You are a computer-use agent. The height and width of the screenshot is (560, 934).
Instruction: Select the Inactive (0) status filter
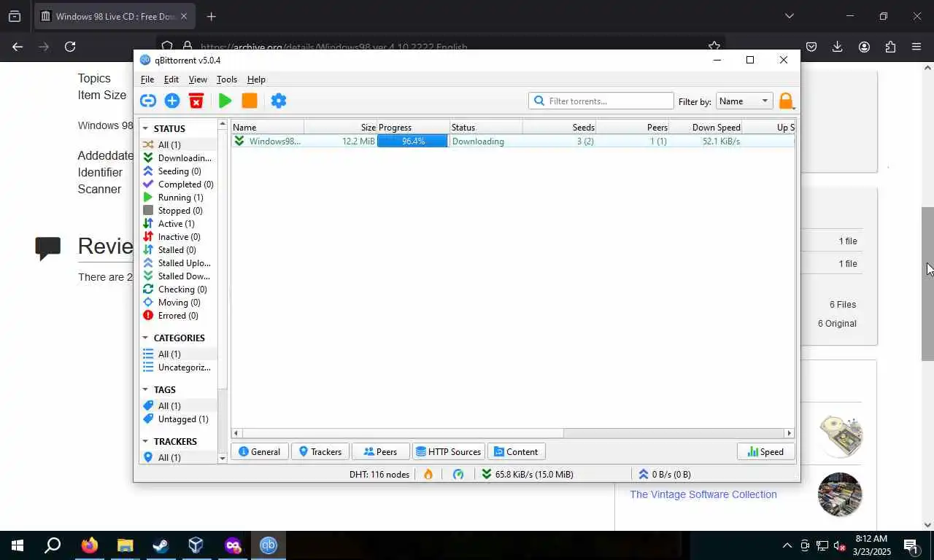(x=178, y=236)
